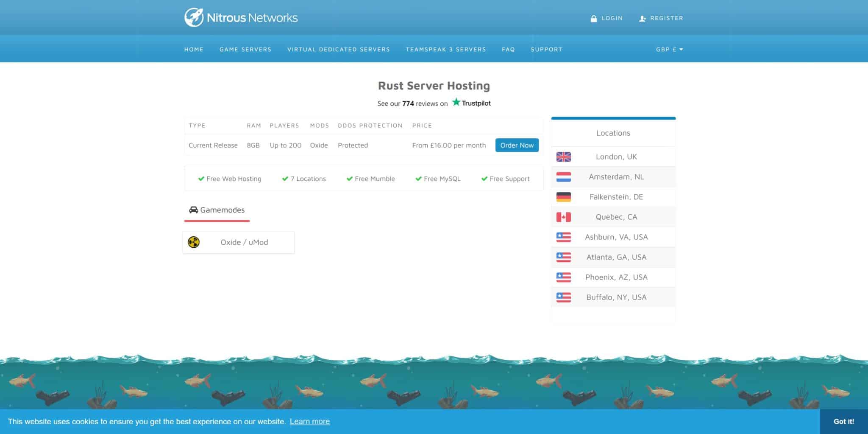
Task: Click the Canadian flag for Quebec
Action: click(563, 217)
